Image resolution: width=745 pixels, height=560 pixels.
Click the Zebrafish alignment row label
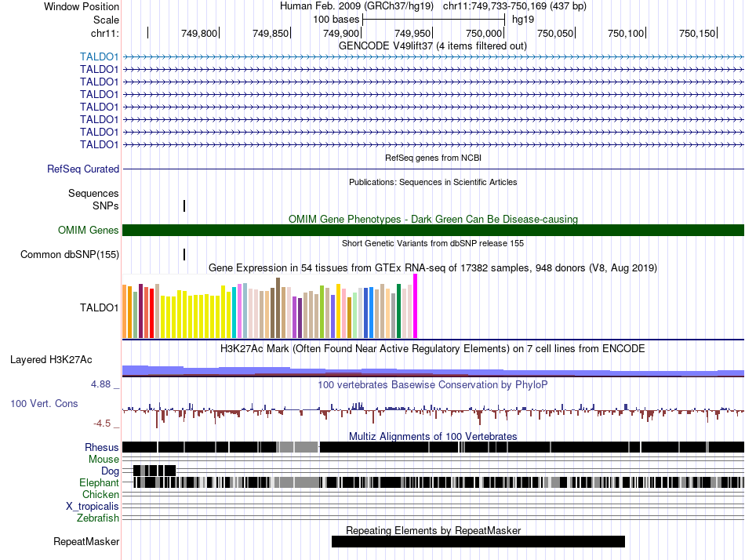point(98,518)
